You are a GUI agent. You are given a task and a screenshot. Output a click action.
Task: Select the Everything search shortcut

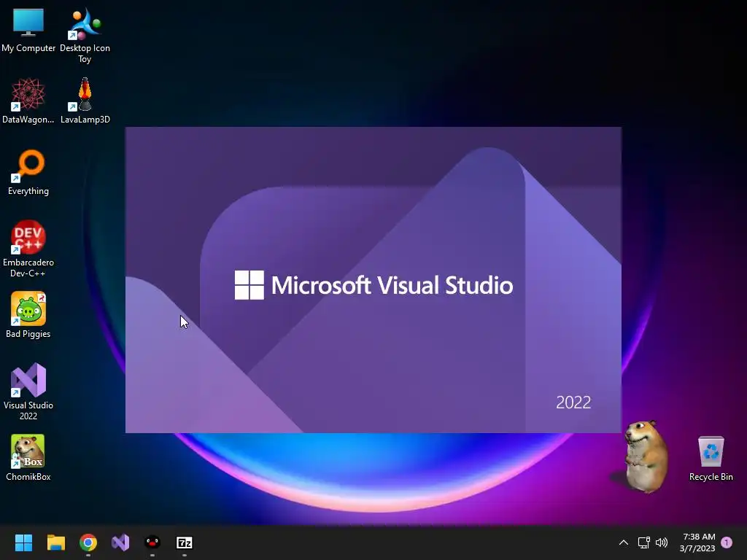[28, 172]
